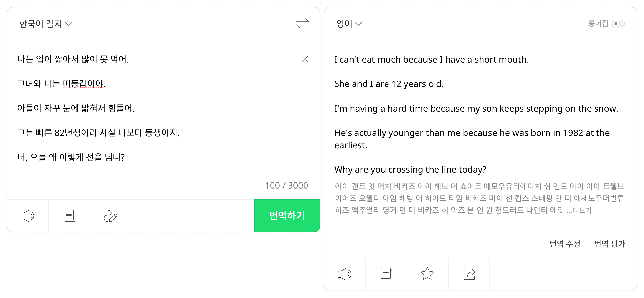Listen to the English translation audio
The image size is (644, 298).
(344, 274)
